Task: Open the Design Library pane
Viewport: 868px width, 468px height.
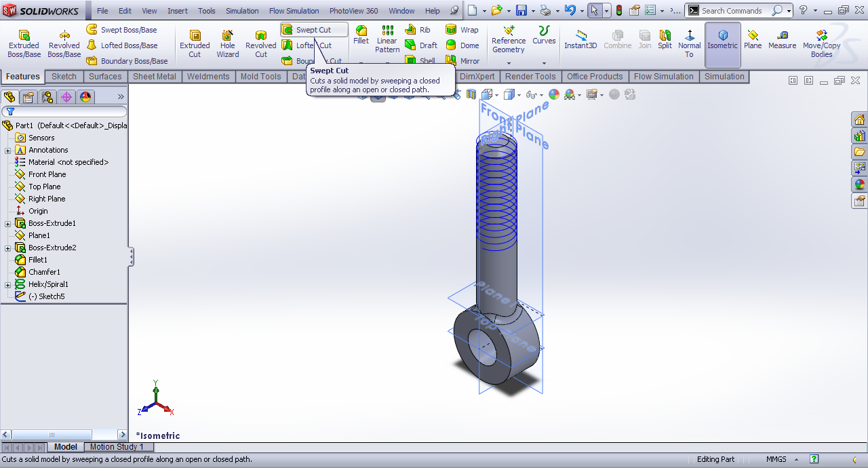Action: pyautogui.click(x=860, y=136)
